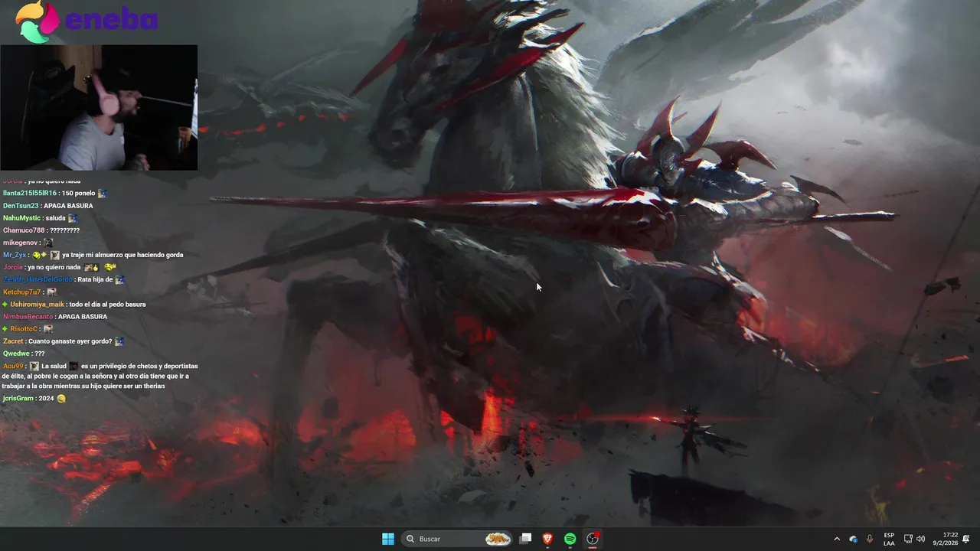The width and height of the screenshot is (980, 551).
Task: Click chat username NimbusRecanto
Action: [x=28, y=316]
